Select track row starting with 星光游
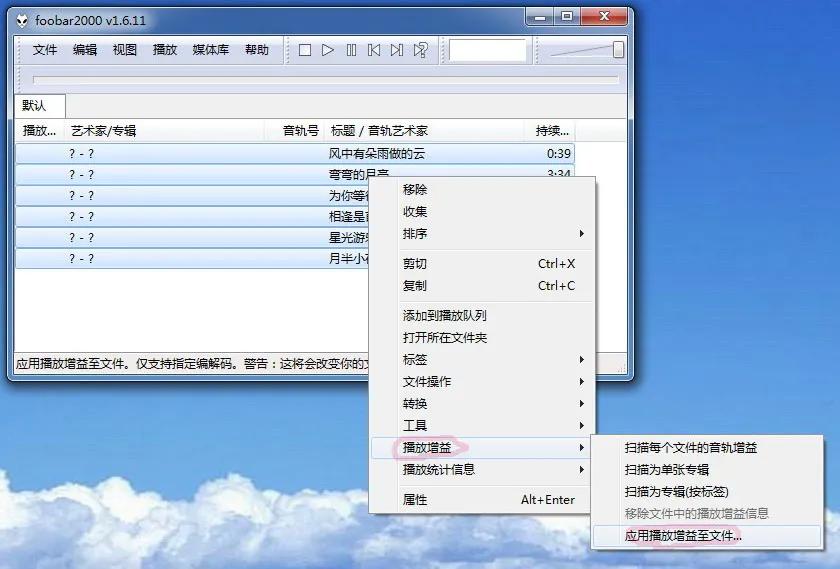The image size is (840, 569). tap(193, 237)
